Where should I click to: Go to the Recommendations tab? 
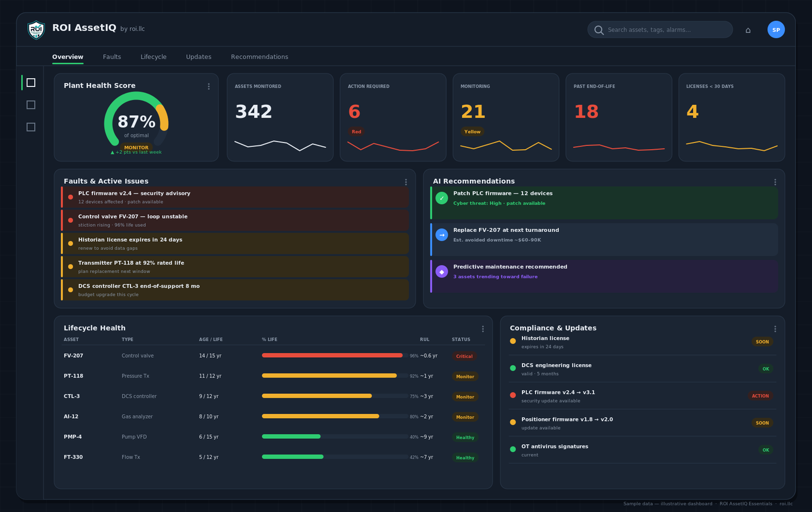(259, 57)
